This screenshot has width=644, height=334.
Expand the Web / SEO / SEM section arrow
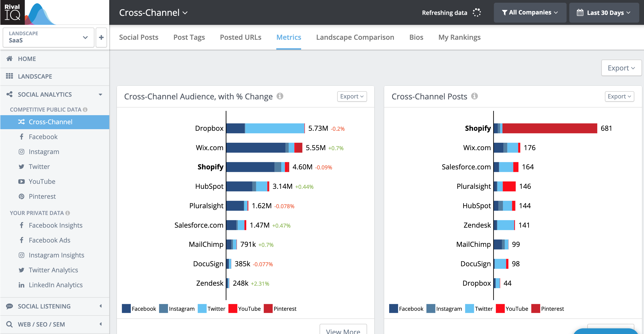100,324
